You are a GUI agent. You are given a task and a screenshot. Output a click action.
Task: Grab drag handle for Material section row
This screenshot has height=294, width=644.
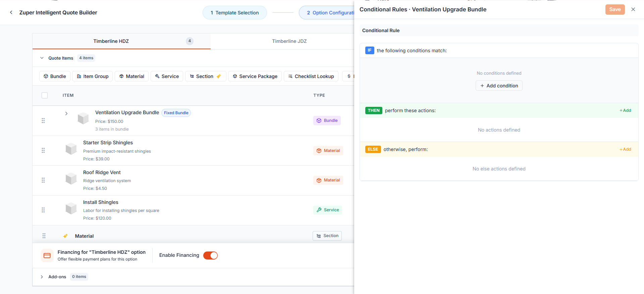pos(44,236)
